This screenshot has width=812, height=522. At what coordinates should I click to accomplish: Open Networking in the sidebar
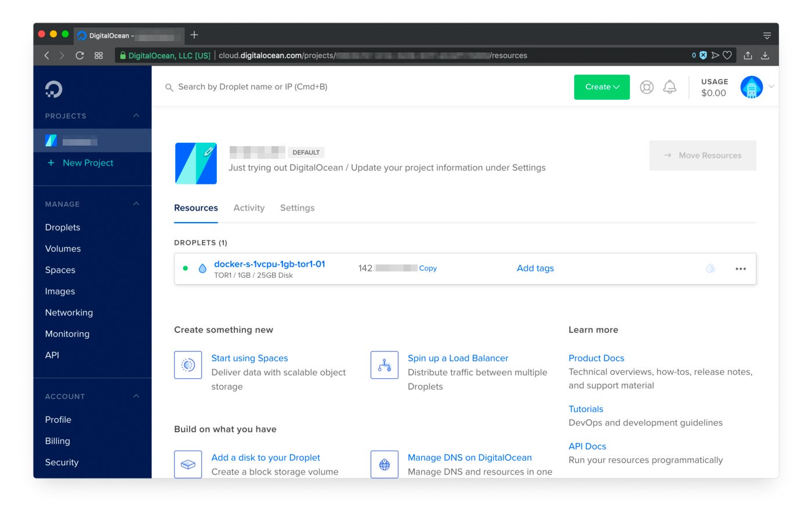(69, 313)
